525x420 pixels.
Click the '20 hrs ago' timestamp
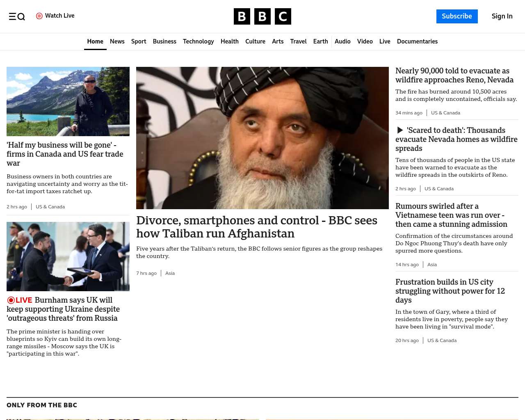coord(407,340)
